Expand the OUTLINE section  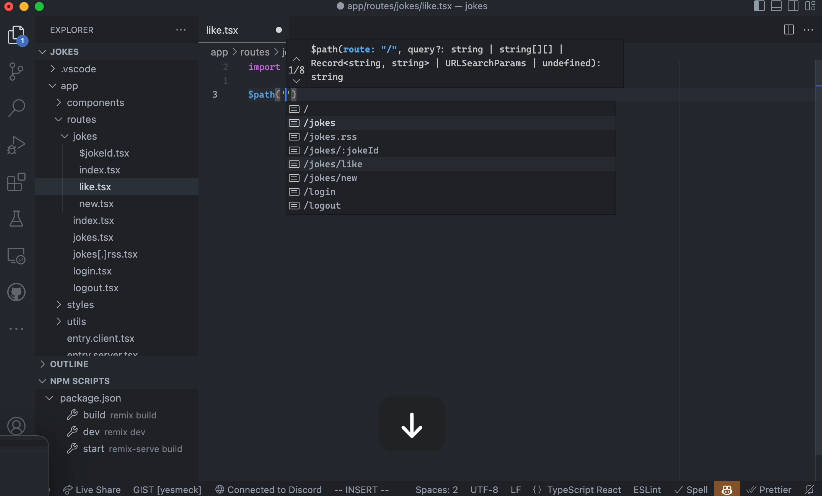pyautogui.click(x=69, y=364)
